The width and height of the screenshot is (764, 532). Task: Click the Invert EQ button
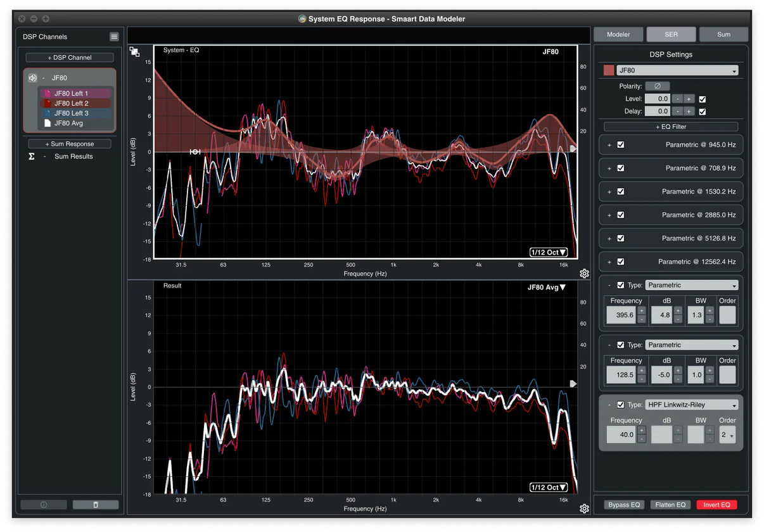[x=717, y=505]
